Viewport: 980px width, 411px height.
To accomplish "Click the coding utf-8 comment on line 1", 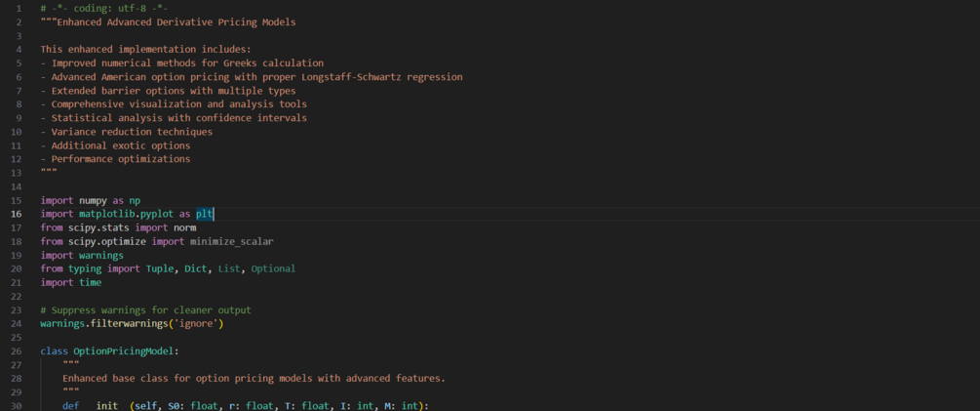I will coord(104,9).
